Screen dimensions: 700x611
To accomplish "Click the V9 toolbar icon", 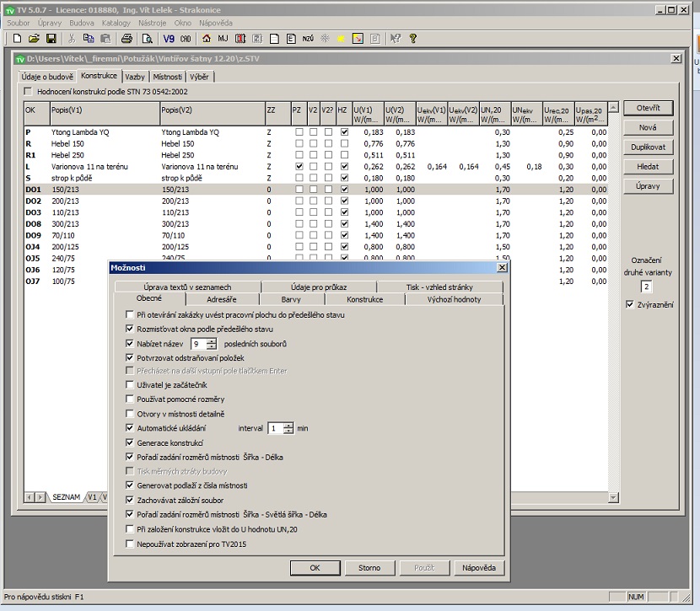I will pyautogui.click(x=169, y=39).
